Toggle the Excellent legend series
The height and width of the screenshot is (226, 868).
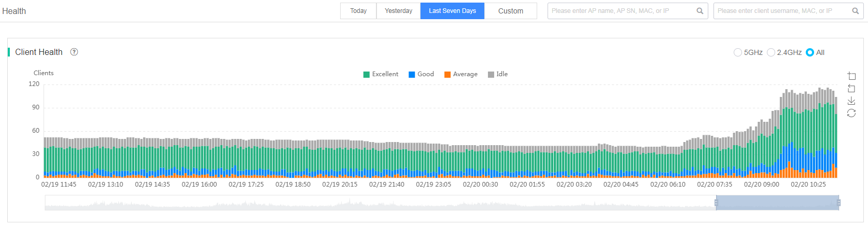(x=381, y=74)
